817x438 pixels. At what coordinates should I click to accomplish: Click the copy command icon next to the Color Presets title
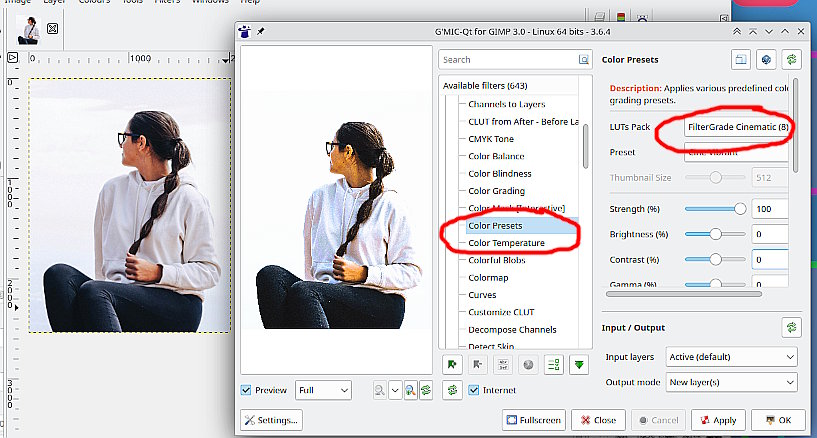tap(740, 59)
